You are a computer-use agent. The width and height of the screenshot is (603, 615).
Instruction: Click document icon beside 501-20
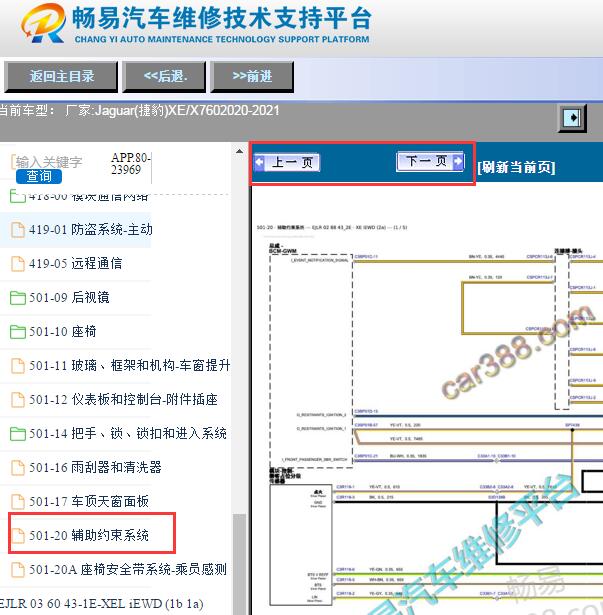click(x=17, y=535)
